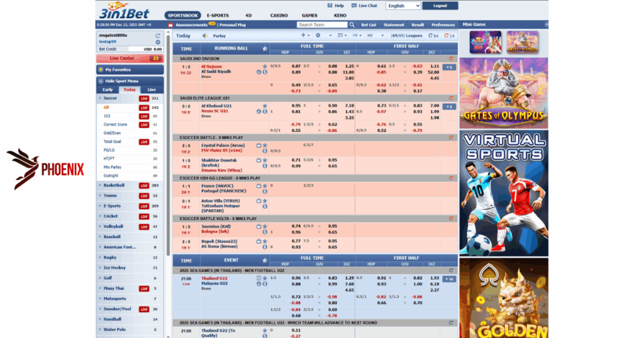Click the search magnifier icon
The height and width of the screenshot is (338, 644).
[x=352, y=25]
